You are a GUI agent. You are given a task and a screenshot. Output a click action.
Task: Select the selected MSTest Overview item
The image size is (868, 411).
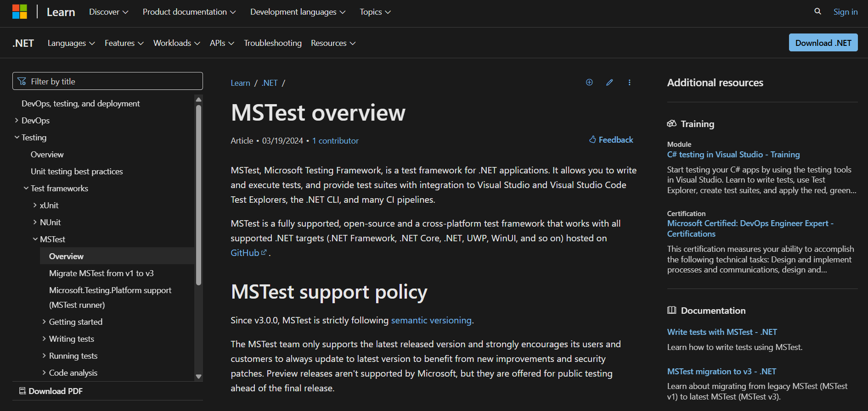click(117, 256)
